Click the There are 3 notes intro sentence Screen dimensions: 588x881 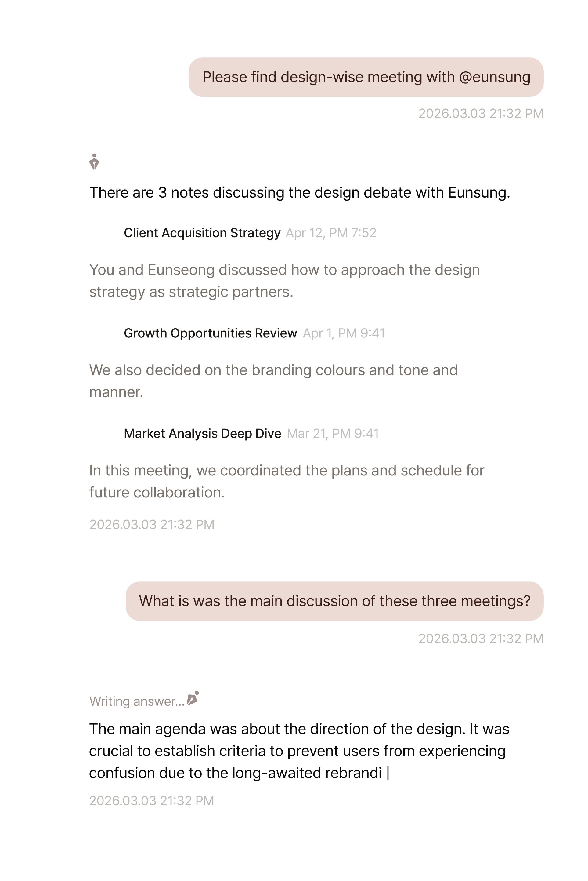point(300,192)
